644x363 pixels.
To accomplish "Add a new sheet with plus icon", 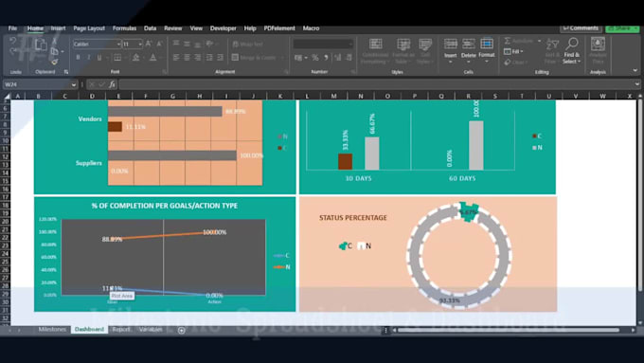I will click(181, 330).
